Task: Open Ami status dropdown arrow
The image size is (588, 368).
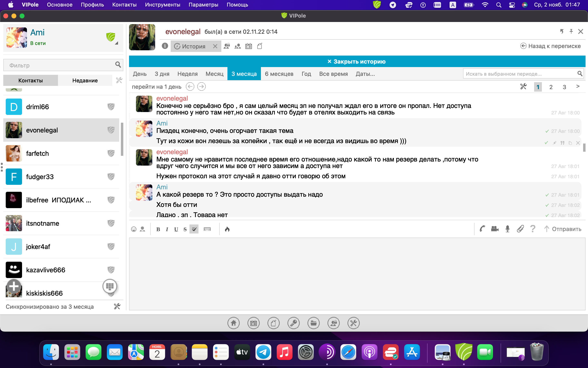Action: 116,43
